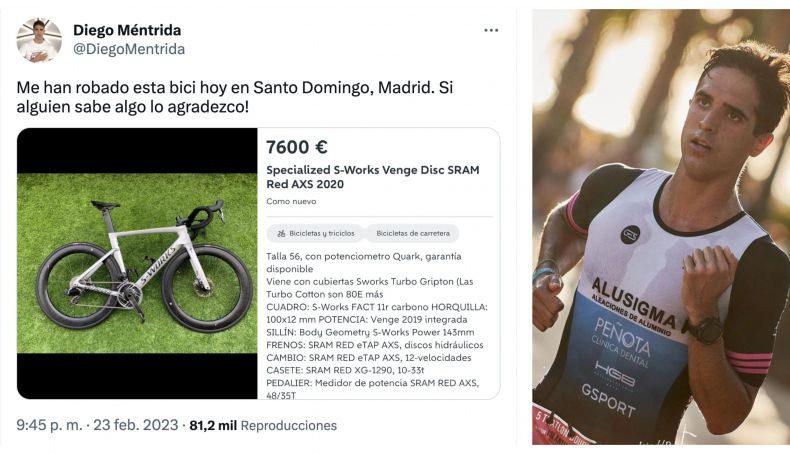Open the Diego Méntrida display name link
The height and width of the screenshot is (454, 790).
(x=127, y=30)
